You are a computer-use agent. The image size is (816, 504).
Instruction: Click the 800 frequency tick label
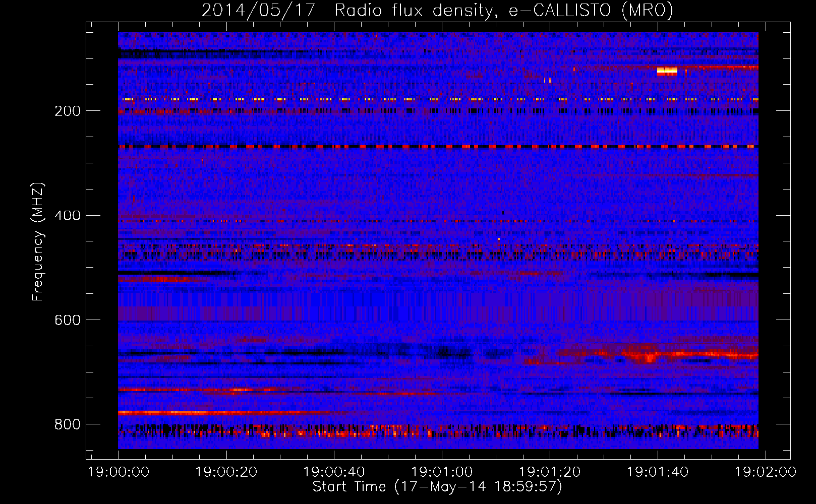coord(68,424)
